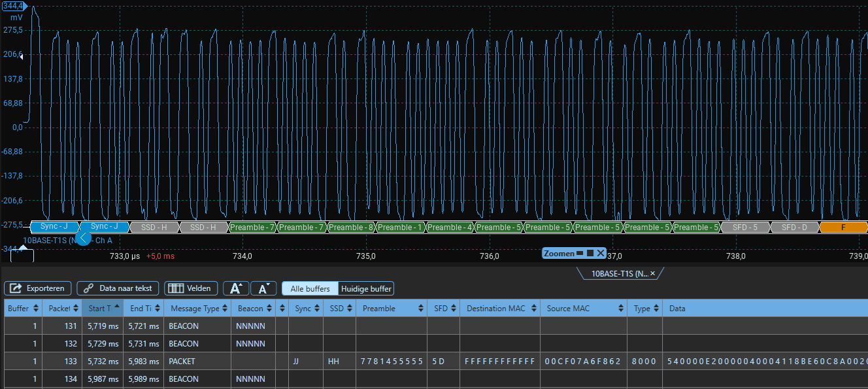This screenshot has height=389, width=868.
Task: Sort by Destination MAC column
Action: coord(495,309)
